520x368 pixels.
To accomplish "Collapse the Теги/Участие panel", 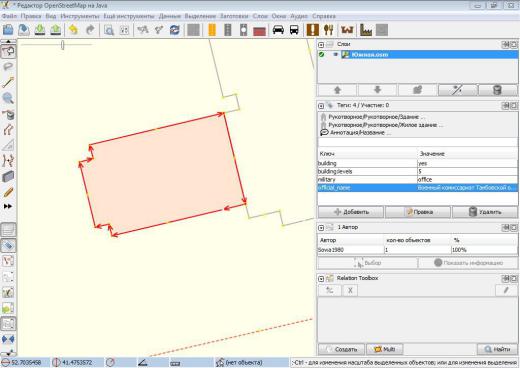I will (321, 106).
